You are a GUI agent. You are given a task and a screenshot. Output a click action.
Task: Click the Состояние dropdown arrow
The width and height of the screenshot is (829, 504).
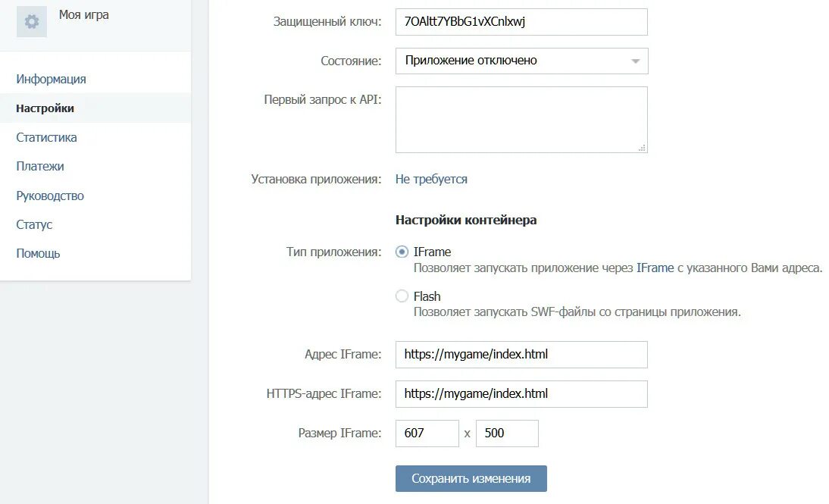(635, 61)
